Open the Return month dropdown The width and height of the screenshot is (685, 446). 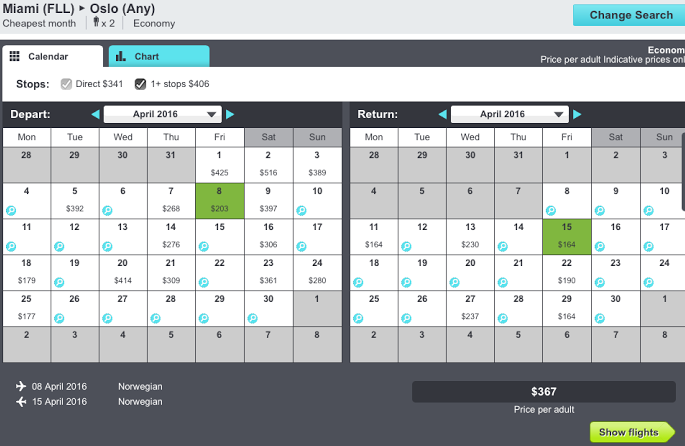coord(509,114)
